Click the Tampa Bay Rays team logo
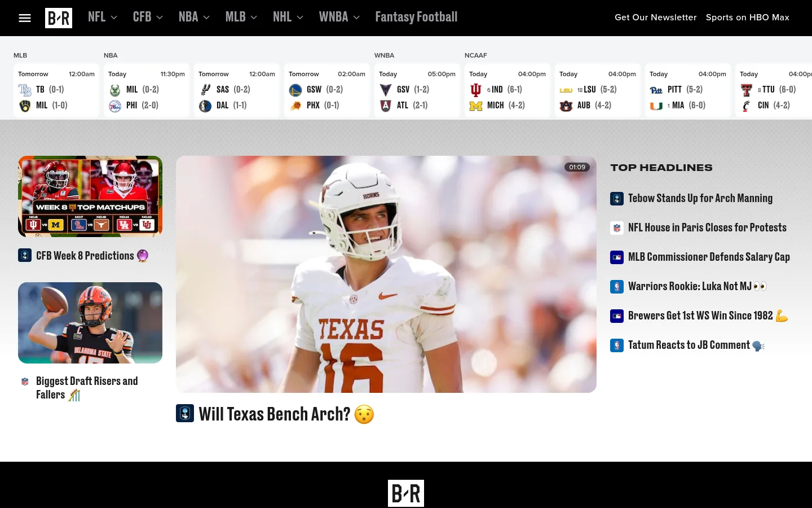 click(25, 90)
